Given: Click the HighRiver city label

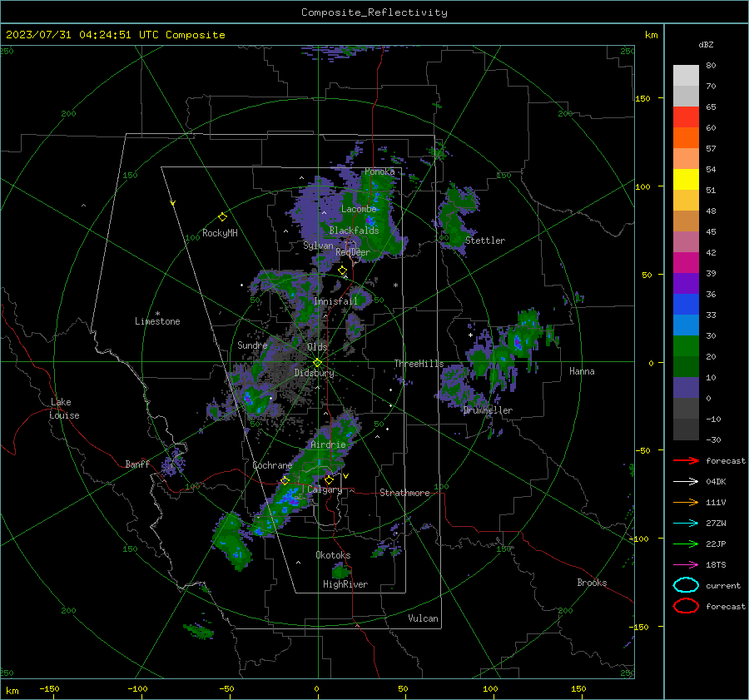Looking at the screenshot, I should 345,585.
